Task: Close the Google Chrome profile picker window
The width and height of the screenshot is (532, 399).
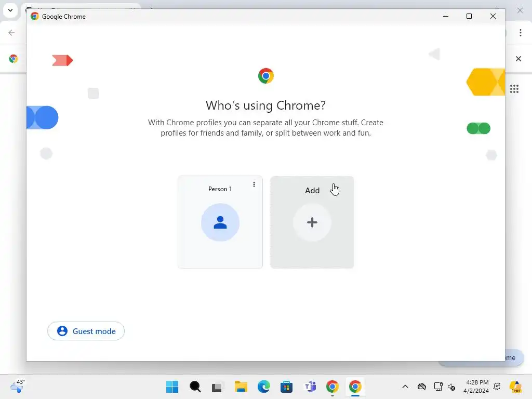Action: [493, 16]
